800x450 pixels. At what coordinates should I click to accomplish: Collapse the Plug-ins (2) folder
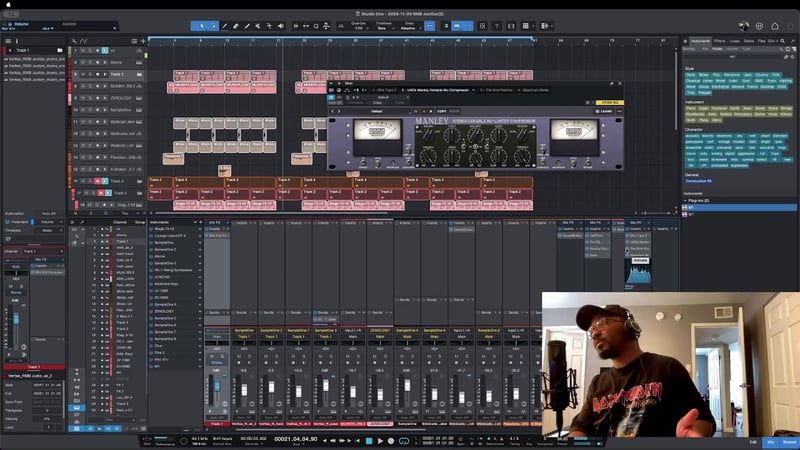pos(685,201)
